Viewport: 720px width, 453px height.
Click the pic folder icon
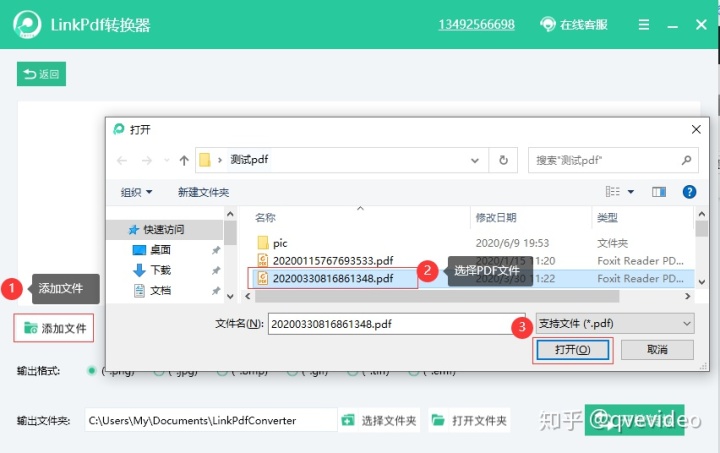pyautogui.click(x=263, y=242)
